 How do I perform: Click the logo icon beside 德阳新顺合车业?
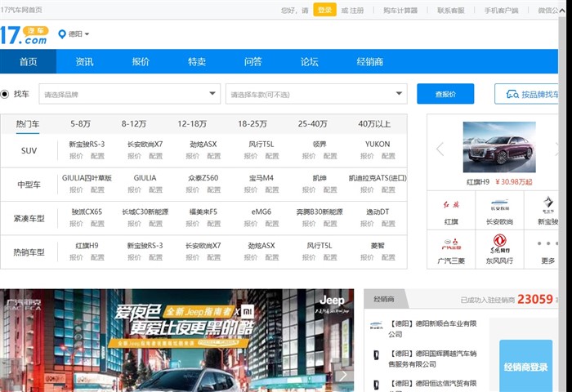[x=377, y=325]
